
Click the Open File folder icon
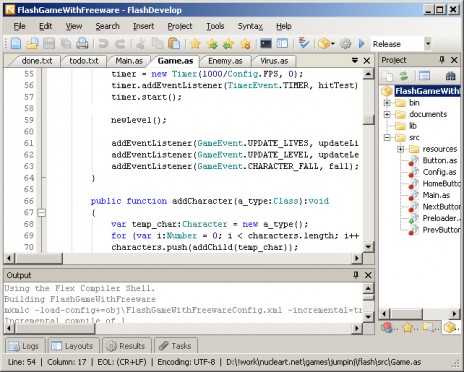click(32, 44)
